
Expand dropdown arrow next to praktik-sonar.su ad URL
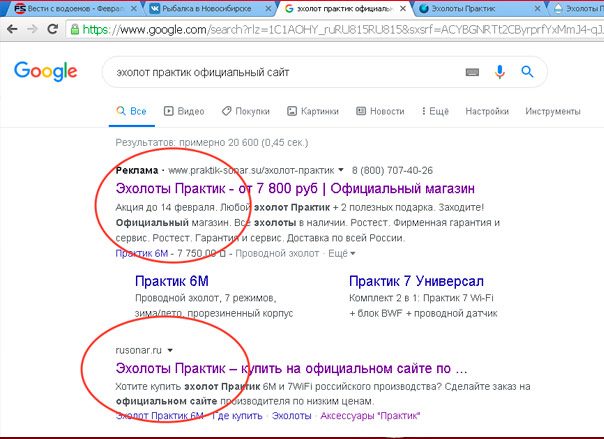click(341, 170)
